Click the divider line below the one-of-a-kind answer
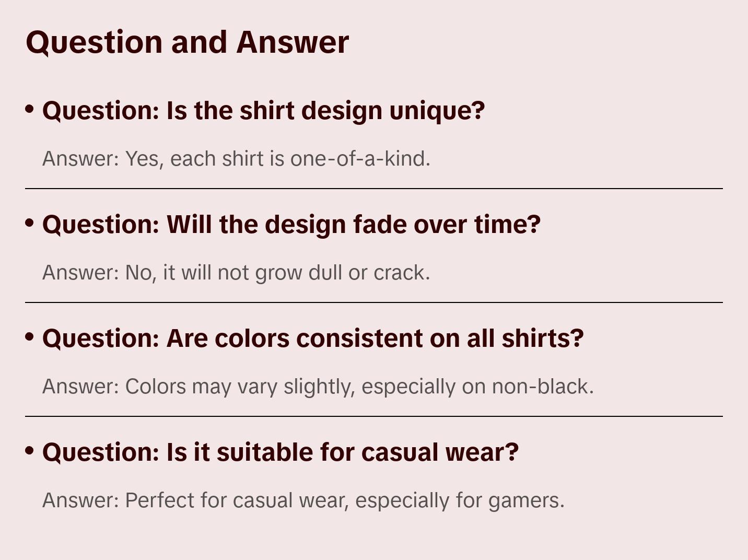 (374, 189)
